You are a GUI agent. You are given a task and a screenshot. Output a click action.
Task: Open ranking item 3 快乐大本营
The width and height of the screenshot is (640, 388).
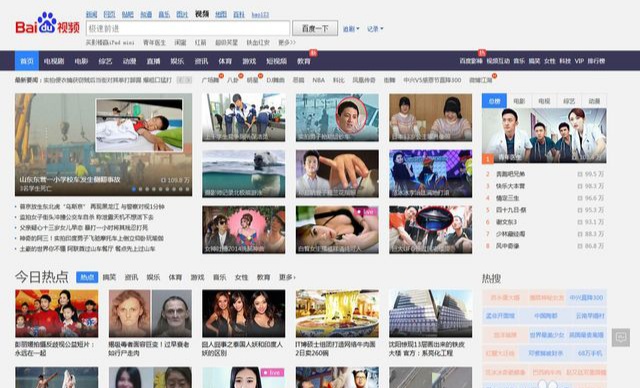tap(510, 186)
